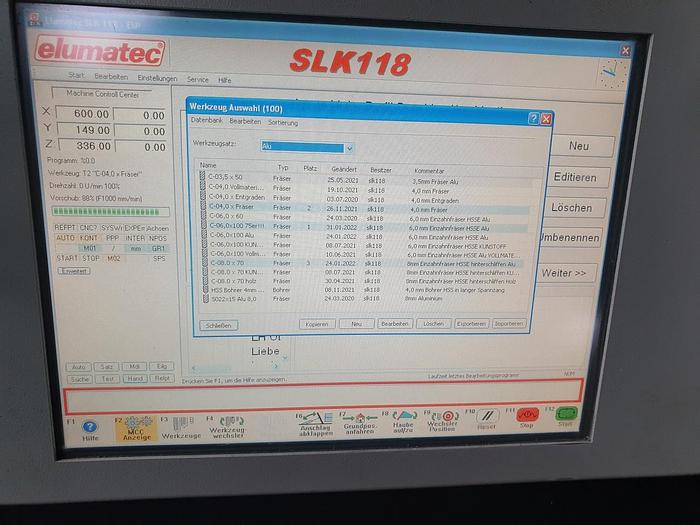Click the elumatec logo
This screenshot has height=525, width=700.
[x=100, y=51]
